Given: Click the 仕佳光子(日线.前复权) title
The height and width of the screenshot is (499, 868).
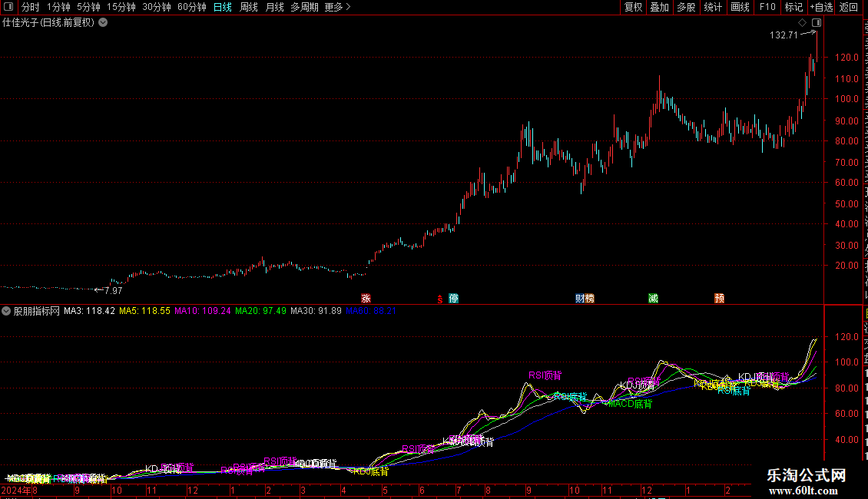Looking at the screenshot, I should [48, 23].
